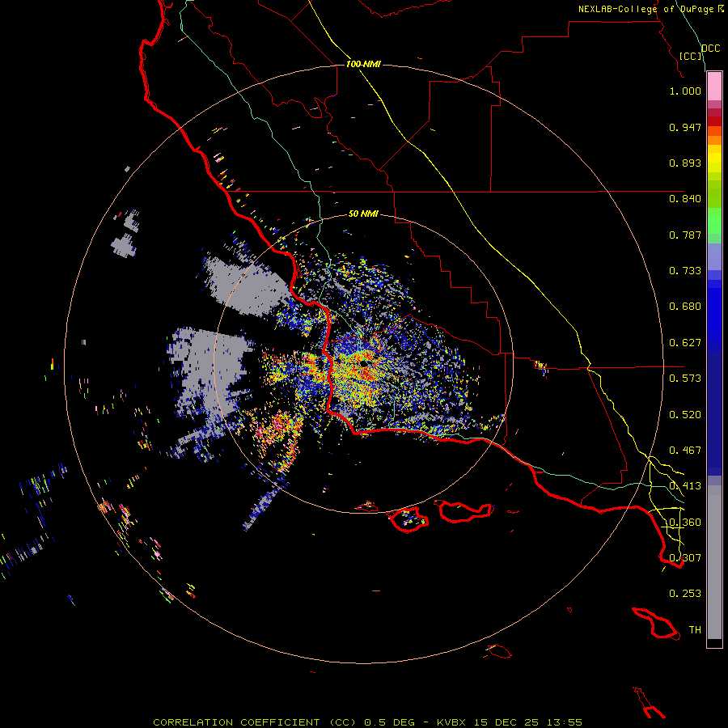Click the DCC label above the color scale
The width and height of the screenshot is (728, 728).
coord(710,49)
